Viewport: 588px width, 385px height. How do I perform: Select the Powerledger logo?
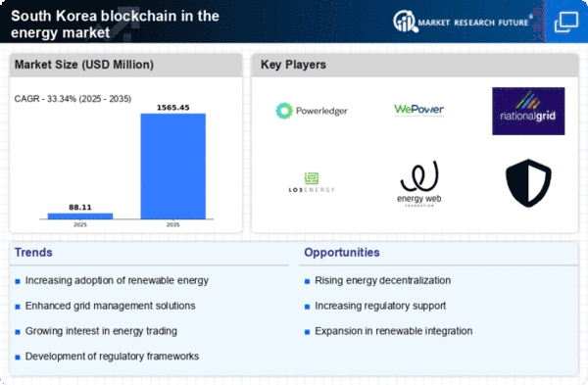pos(312,111)
